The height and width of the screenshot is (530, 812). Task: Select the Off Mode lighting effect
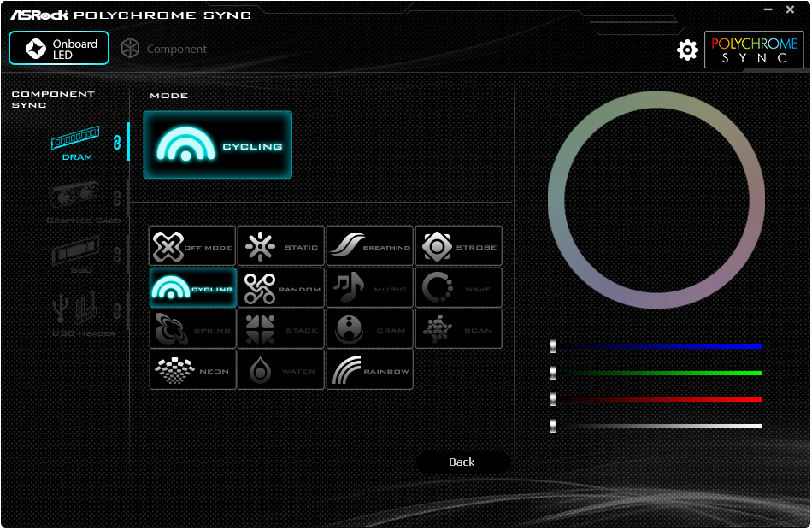192,246
